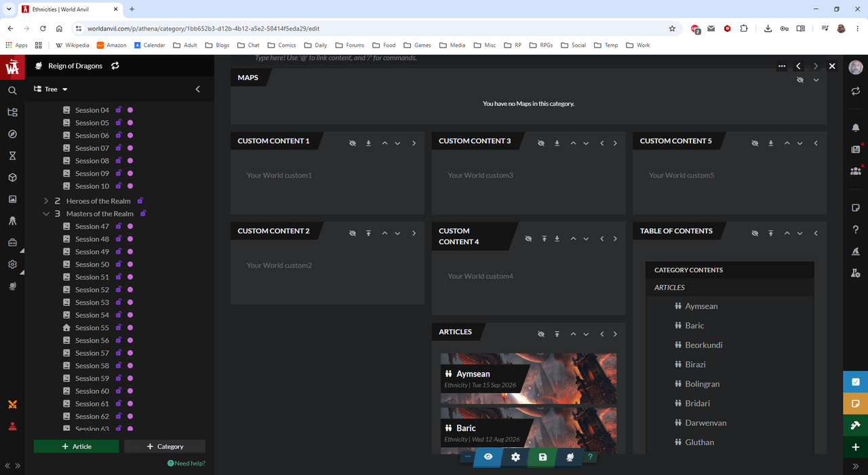Open the Wikipedia bookmark
Screen dimensions: 868x475
pos(72,45)
